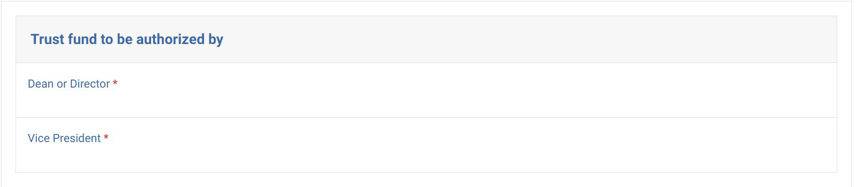Click the 'Trust fund to be authorized by' heading
Image resolution: width=868 pixels, height=187 pixels.
[x=127, y=39]
